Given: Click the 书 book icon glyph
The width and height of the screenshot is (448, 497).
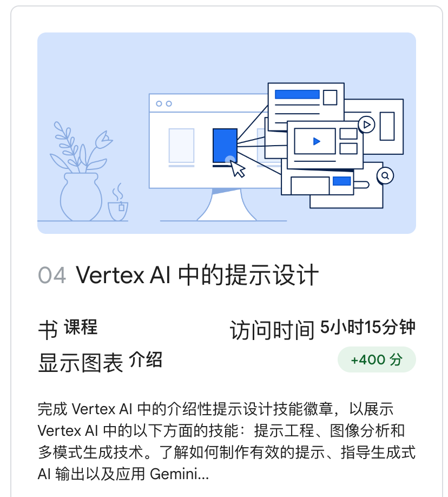Looking at the screenshot, I should (48, 330).
